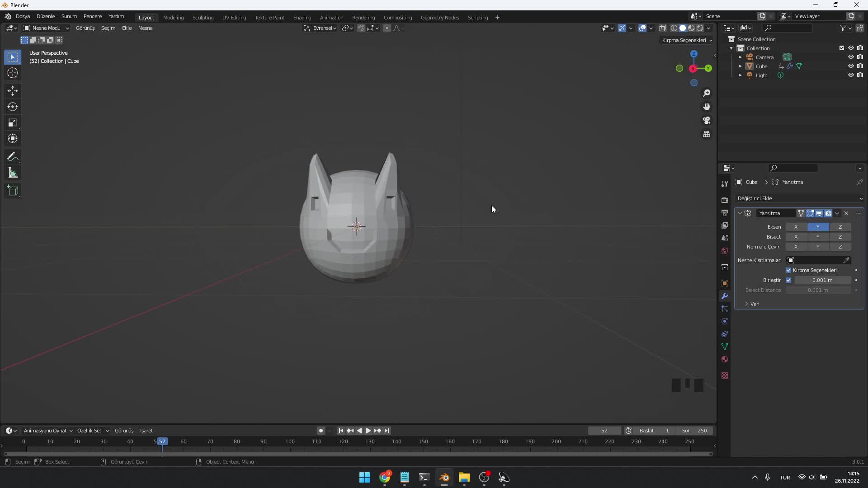868x488 pixels.
Task: Select the Move tool in toolbar
Action: pyautogui.click(x=13, y=89)
